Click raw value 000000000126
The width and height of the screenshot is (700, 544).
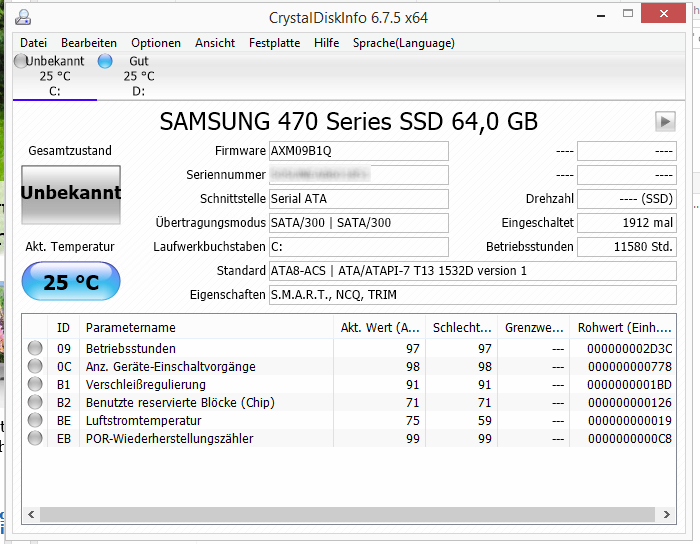coord(629,403)
